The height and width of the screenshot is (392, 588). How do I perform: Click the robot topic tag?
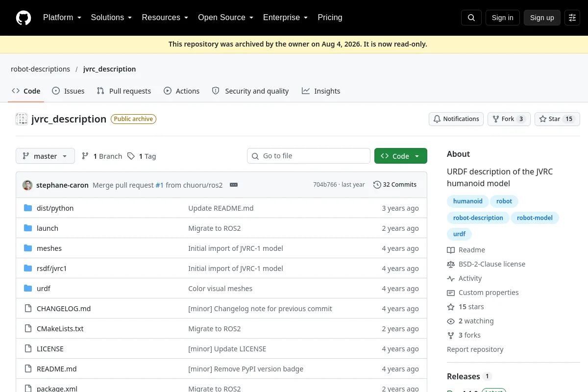(504, 201)
